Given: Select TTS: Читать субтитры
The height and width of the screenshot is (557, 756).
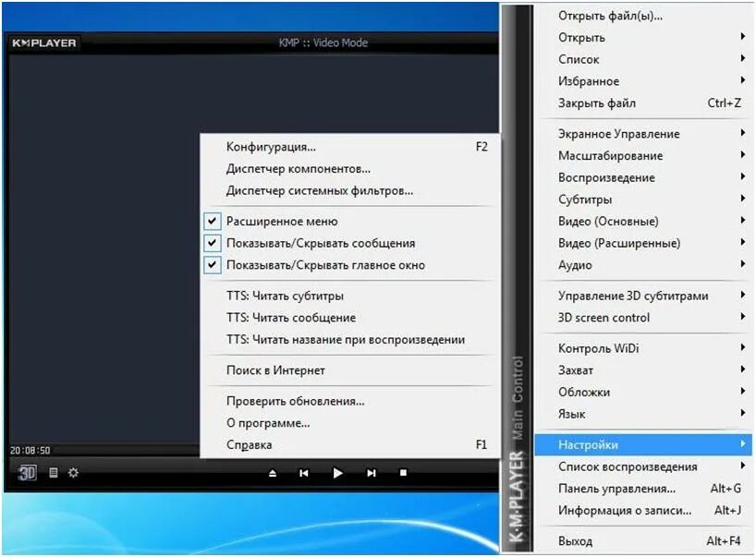Looking at the screenshot, I should pos(350,296).
